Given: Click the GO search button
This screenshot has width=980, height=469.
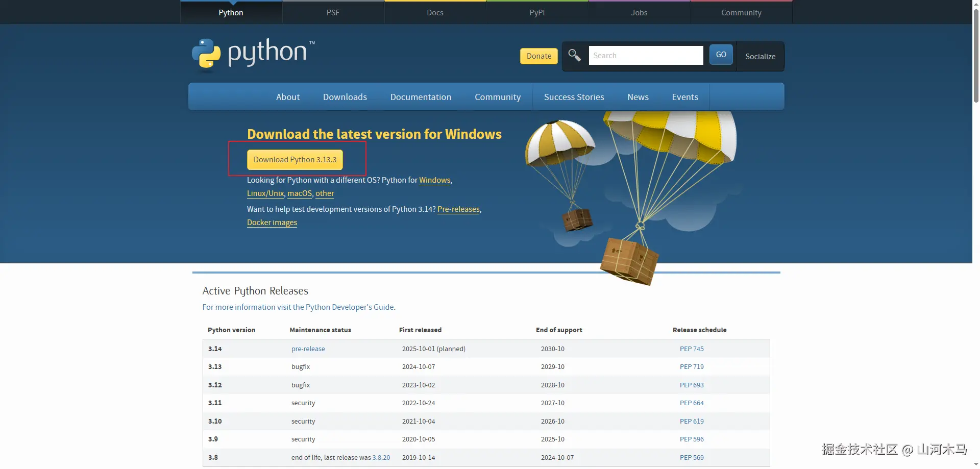Looking at the screenshot, I should tap(721, 55).
